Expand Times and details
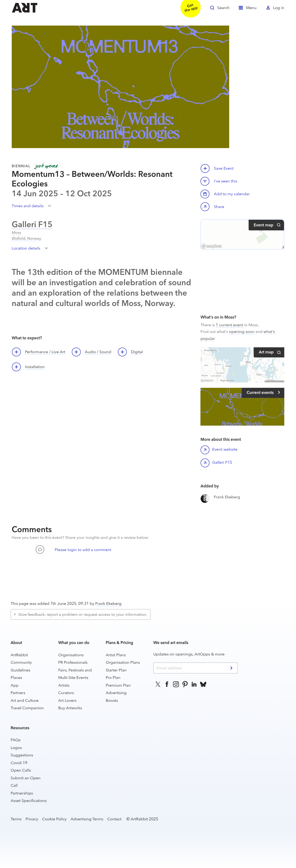This screenshot has height=868, width=296. (x=31, y=206)
